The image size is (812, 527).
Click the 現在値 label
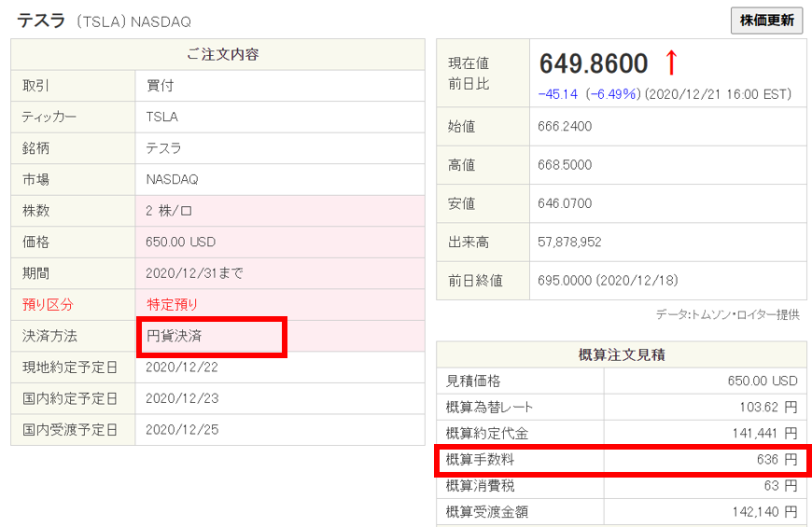click(x=469, y=63)
